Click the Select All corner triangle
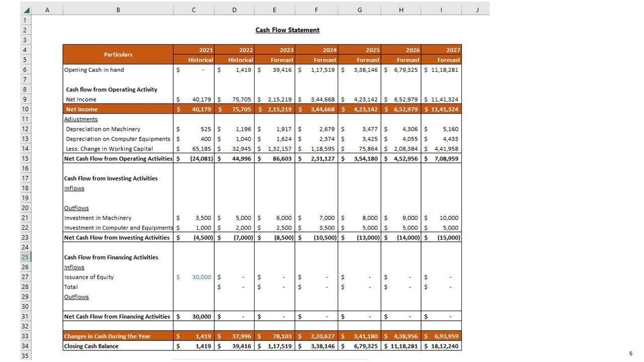Image resolution: width=644 pixels, height=362 pixels. point(26,10)
